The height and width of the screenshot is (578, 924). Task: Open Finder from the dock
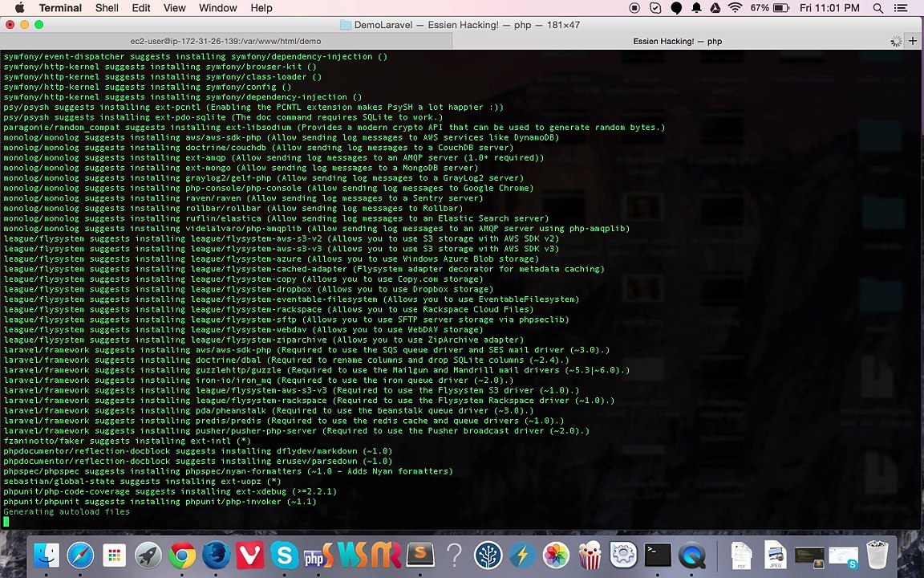[x=47, y=555]
